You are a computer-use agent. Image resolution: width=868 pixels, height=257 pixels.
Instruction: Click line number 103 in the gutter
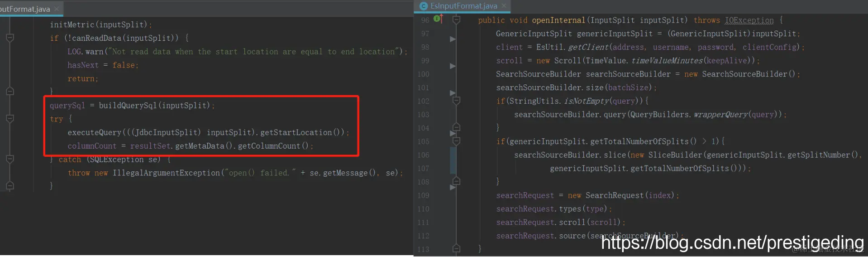423,114
